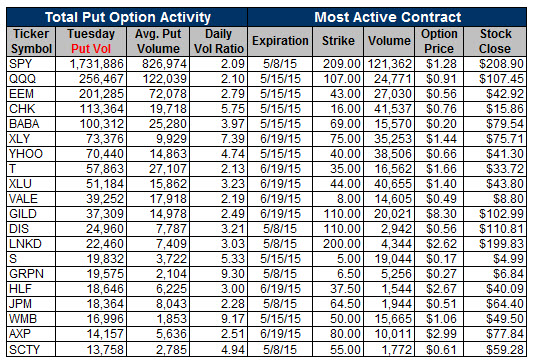Click the Most Active Contract banner
535x362 pixels.
point(387,17)
